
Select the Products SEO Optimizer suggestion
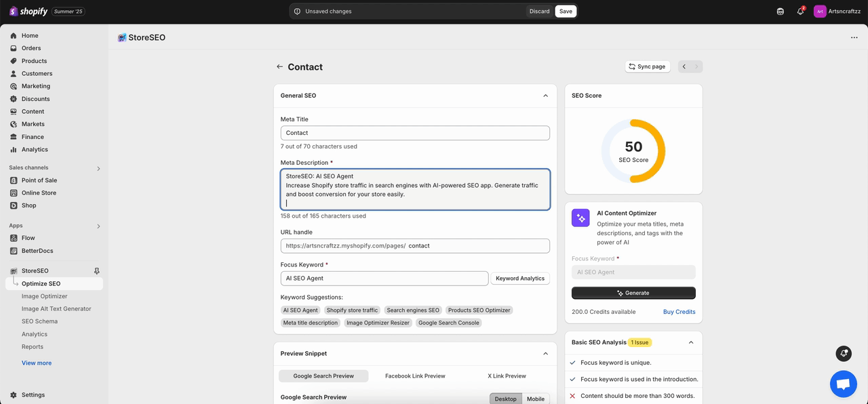(x=479, y=310)
